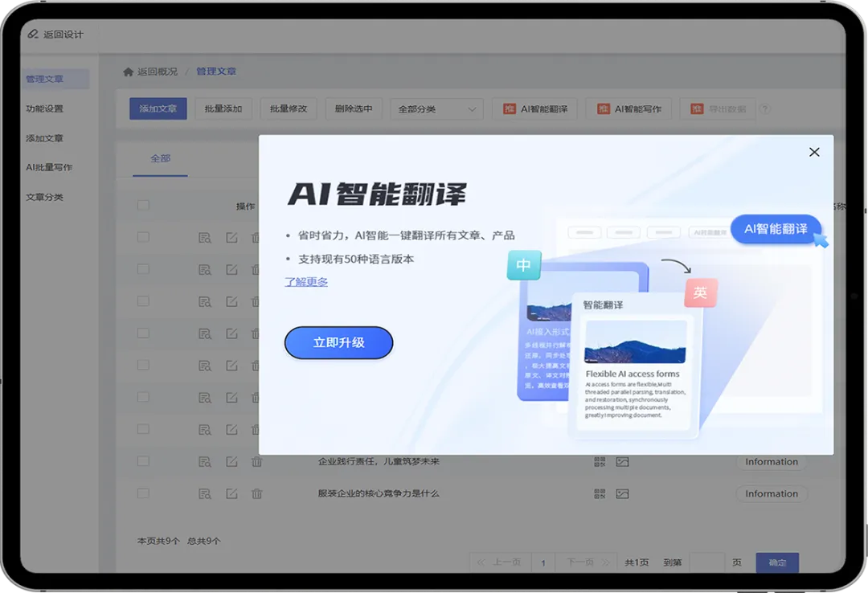Tick the select-all checkbox in the table header
Viewport: 868px width, 593px height.
[x=143, y=206]
